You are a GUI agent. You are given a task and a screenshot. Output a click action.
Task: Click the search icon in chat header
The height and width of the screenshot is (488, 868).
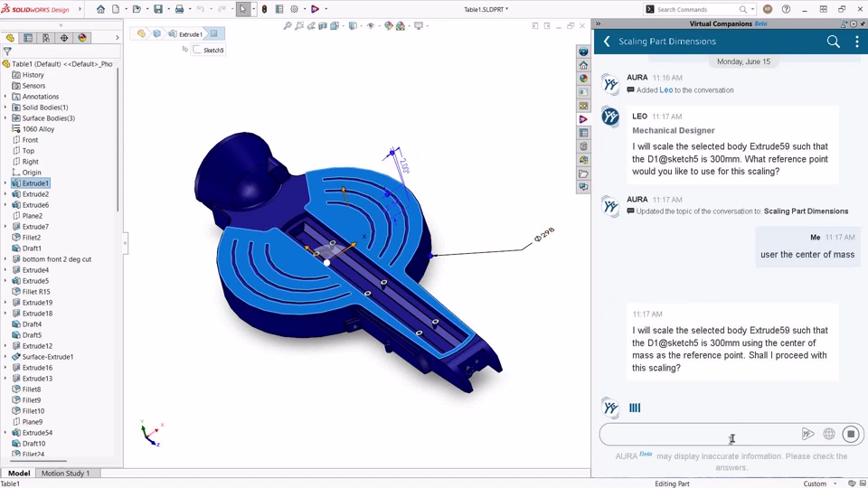tap(833, 42)
